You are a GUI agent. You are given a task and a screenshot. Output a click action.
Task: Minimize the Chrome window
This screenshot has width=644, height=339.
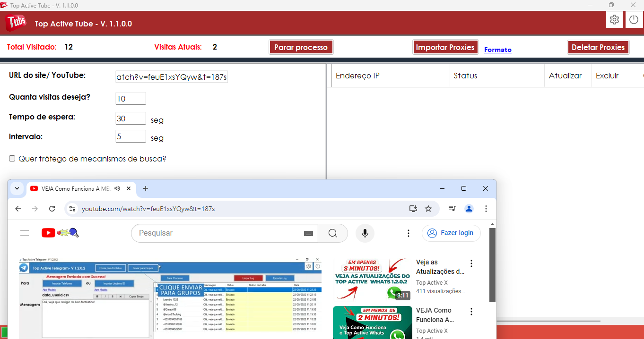(442, 188)
